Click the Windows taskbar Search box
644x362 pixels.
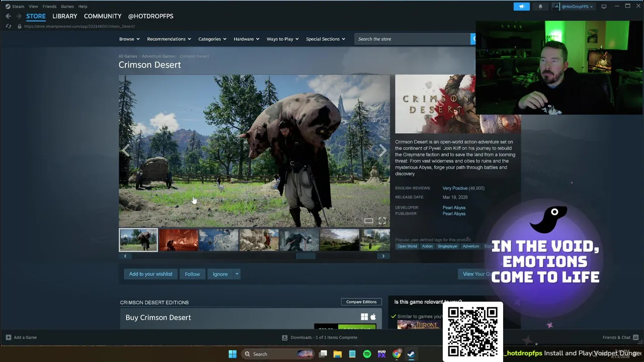[278, 354]
